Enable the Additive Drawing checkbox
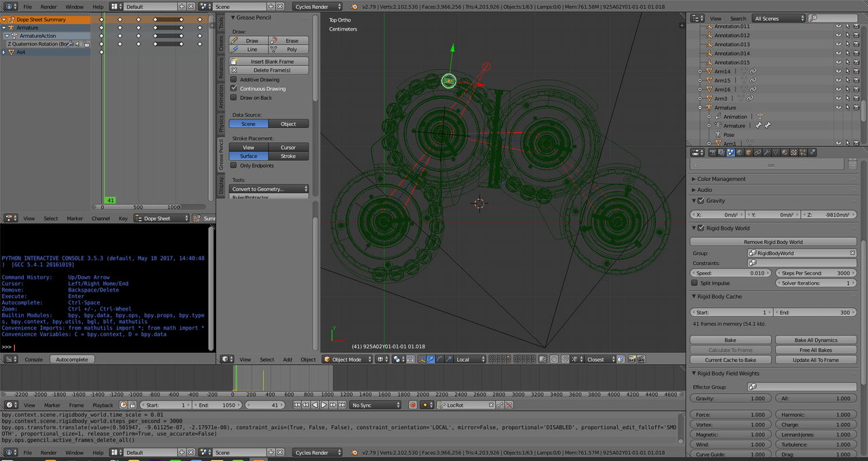Image resolution: width=868 pixels, height=461 pixels. [x=234, y=79]
